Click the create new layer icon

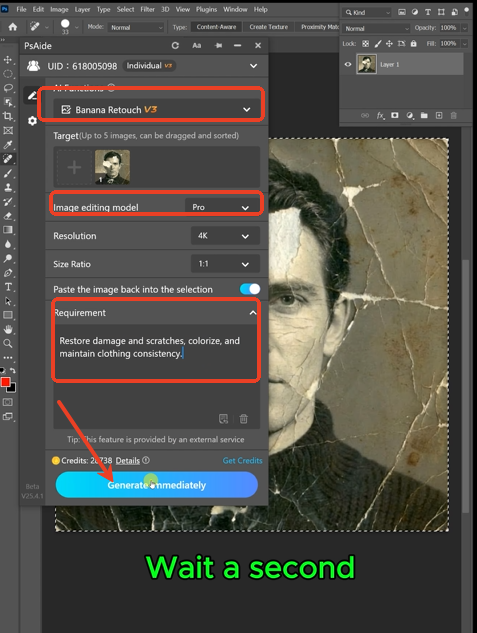tap(439, 115)
